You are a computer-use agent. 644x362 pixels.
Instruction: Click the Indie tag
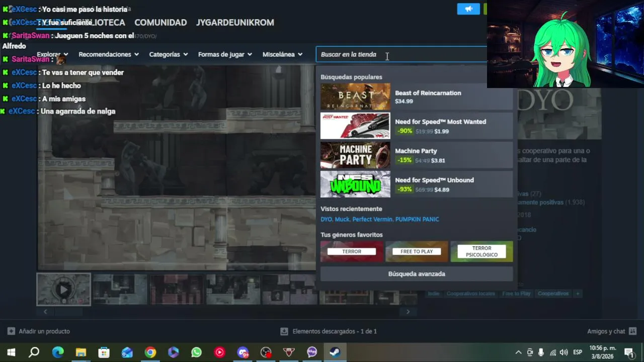tap(434, 294)
